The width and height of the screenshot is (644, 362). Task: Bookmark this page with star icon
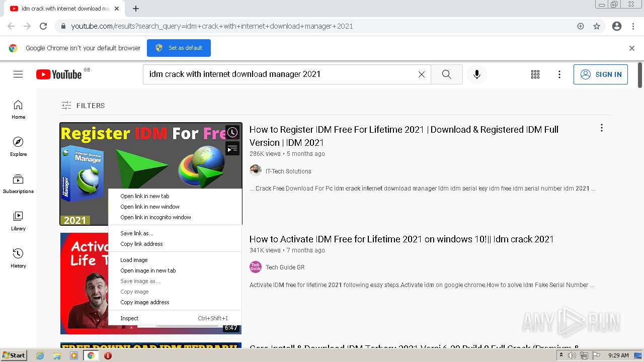click(597, 26)
